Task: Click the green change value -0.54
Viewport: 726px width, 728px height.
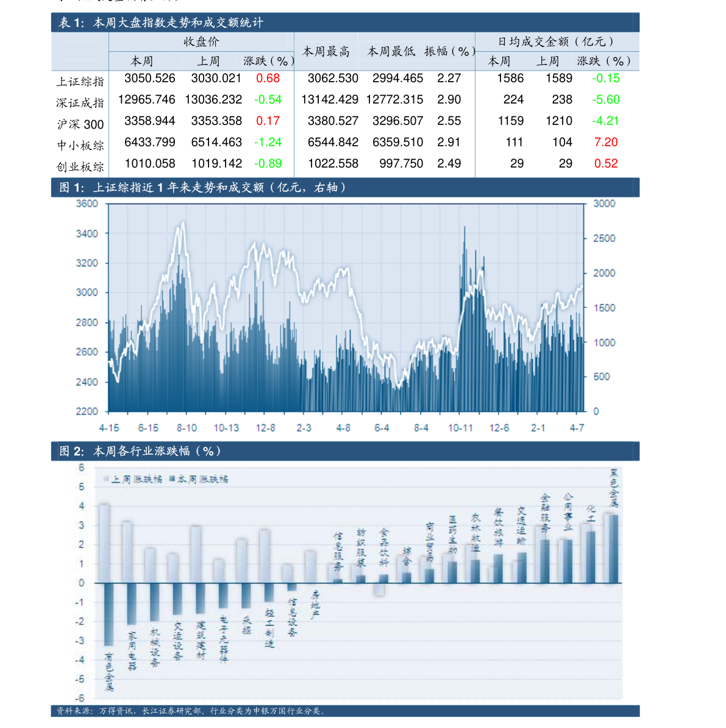Action: click(x=268, y=99)
